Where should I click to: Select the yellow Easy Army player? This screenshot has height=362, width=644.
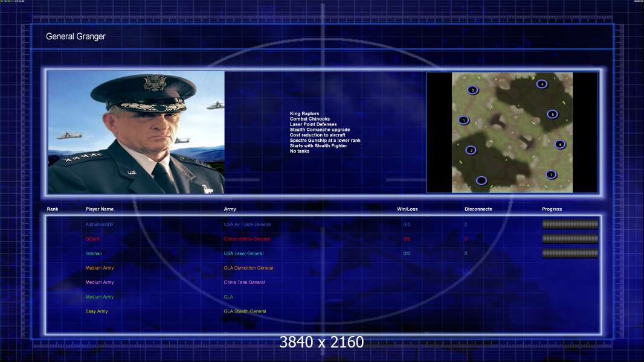click(97, 311)
